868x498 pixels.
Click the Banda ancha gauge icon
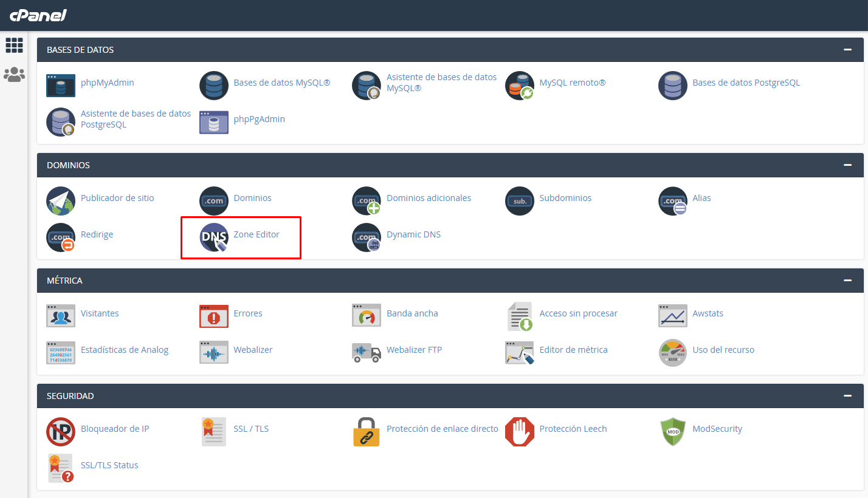click(367, 316)
